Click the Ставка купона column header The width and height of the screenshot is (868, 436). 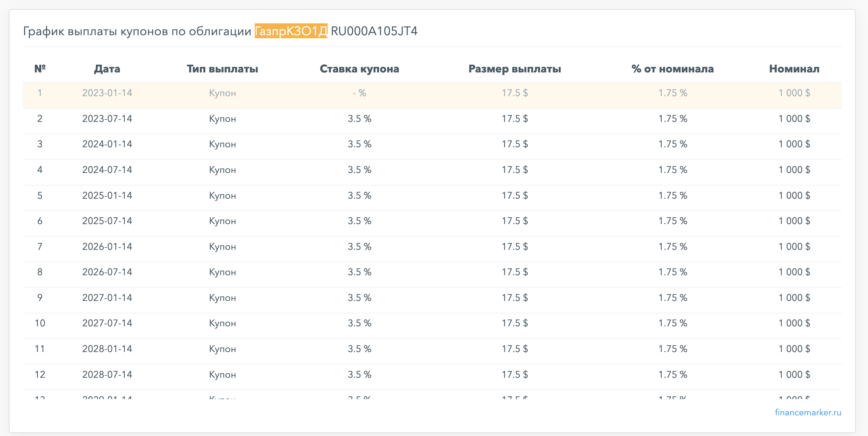point(359,69)
